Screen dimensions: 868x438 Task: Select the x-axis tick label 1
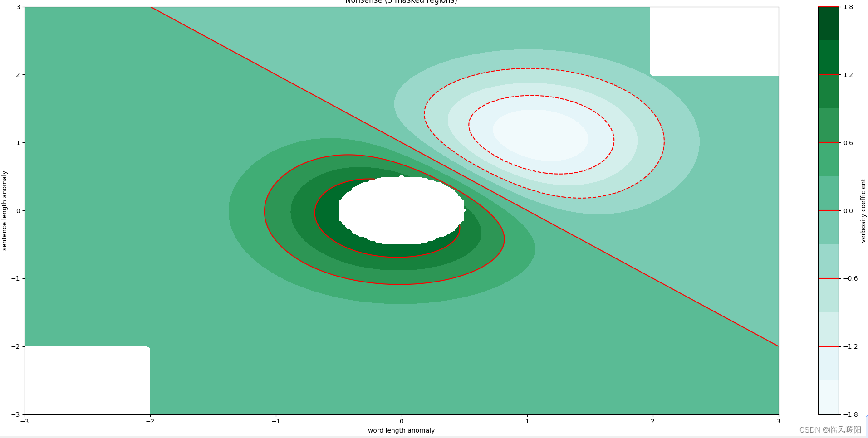tap(527, 421)
